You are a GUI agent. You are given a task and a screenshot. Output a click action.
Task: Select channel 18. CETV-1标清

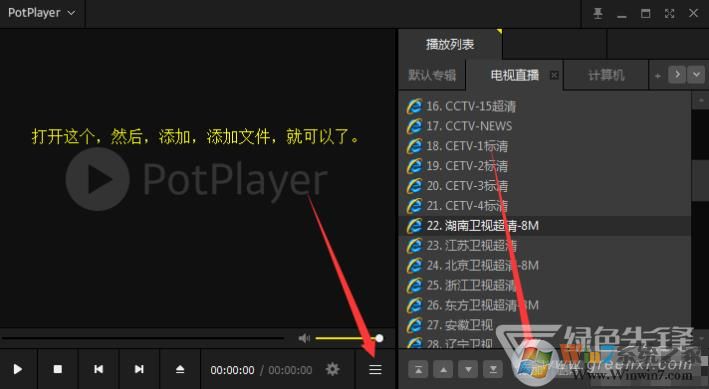click(545, 146)
